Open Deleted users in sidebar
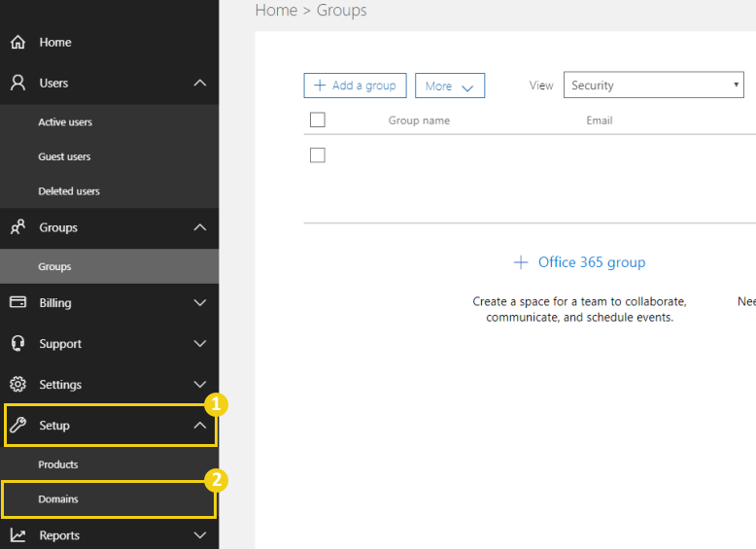Screen dimensions: 756x549 (69, 191)
